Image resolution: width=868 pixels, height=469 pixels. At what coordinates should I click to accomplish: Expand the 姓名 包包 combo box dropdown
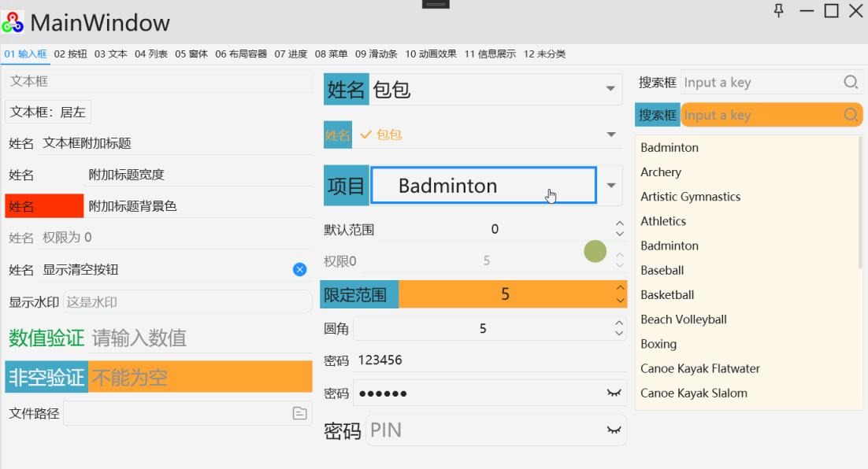[610, 89]
